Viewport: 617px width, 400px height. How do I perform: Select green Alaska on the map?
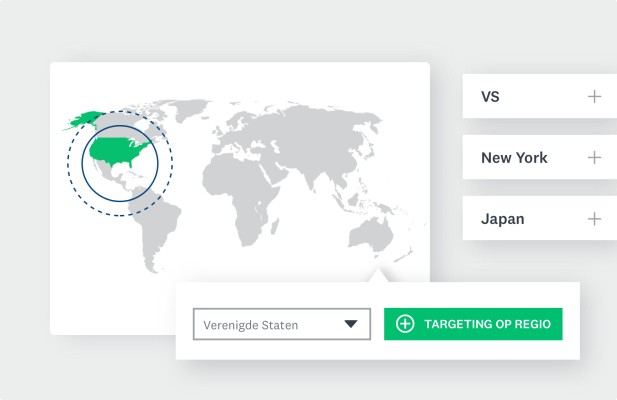click(79, 122)
